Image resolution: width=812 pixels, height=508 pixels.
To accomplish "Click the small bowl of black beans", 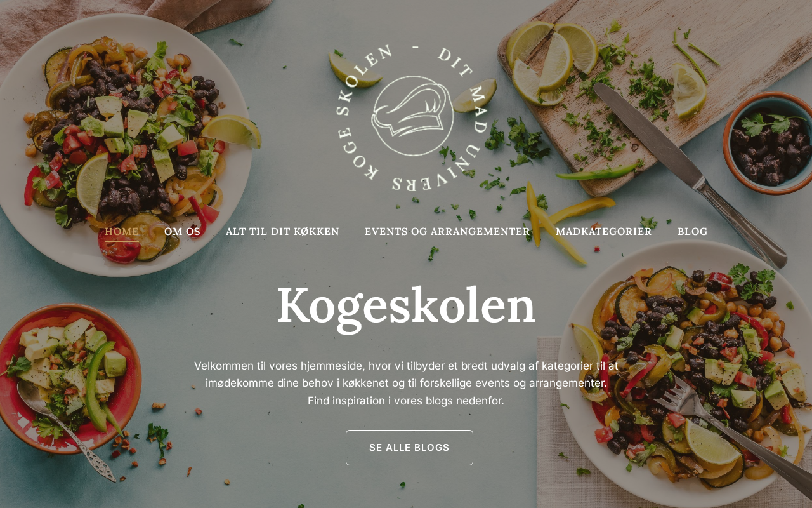I will 770,144.
